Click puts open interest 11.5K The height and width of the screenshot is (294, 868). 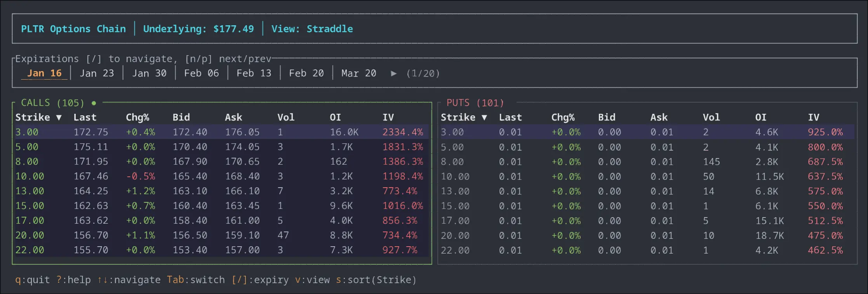click(x=770, y=176)
